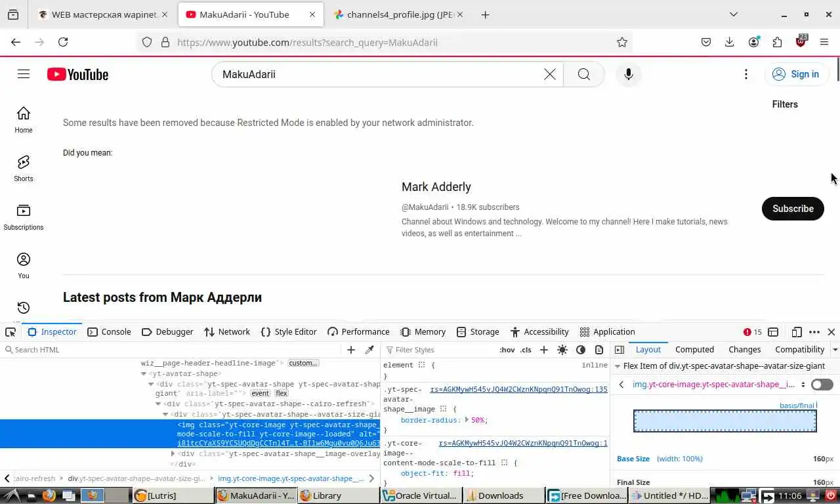Image resolution: width=840 pixels, height=504 pixels.
Task: Add a new node in HTML inspector
Action: tap(351, 350)
